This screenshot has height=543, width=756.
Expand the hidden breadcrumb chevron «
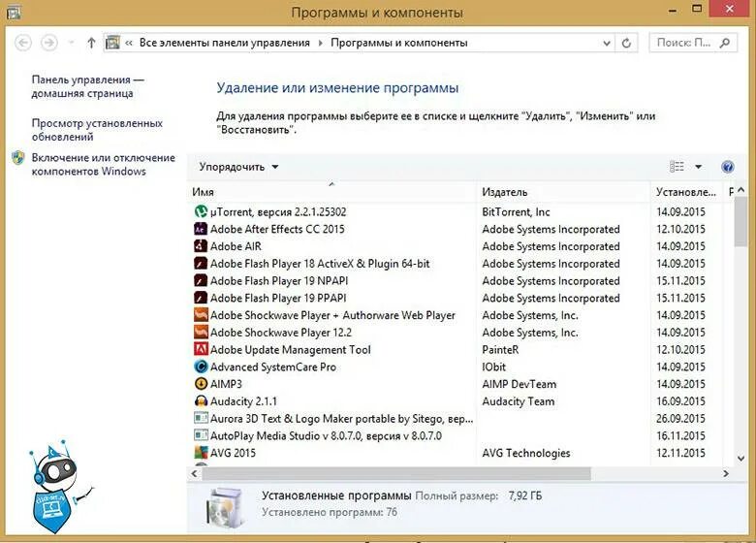[129, 43]
